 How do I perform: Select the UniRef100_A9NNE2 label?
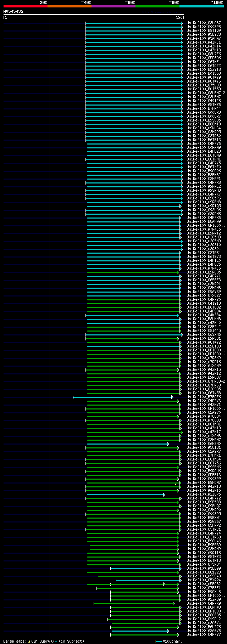tap(204, 187)
